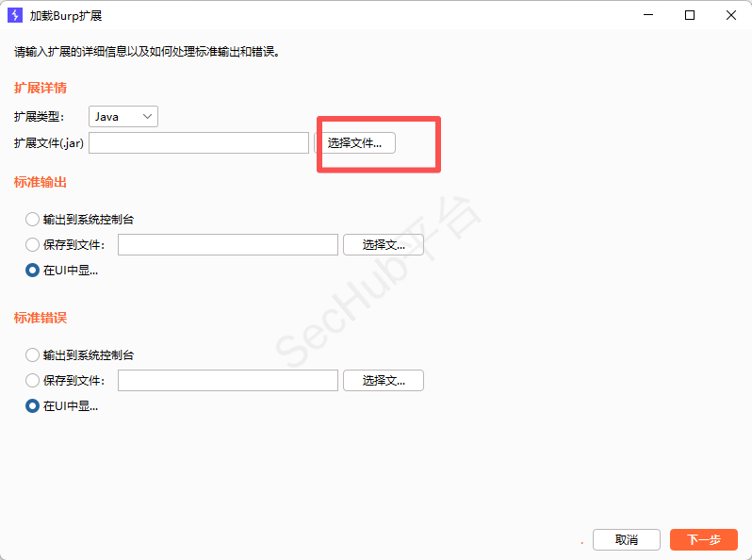Image resolution: width=752 pixels, height=560 pixels.
Task: Maximize the 加载Burp扩展 dialog window
Action: pos(690,15)
